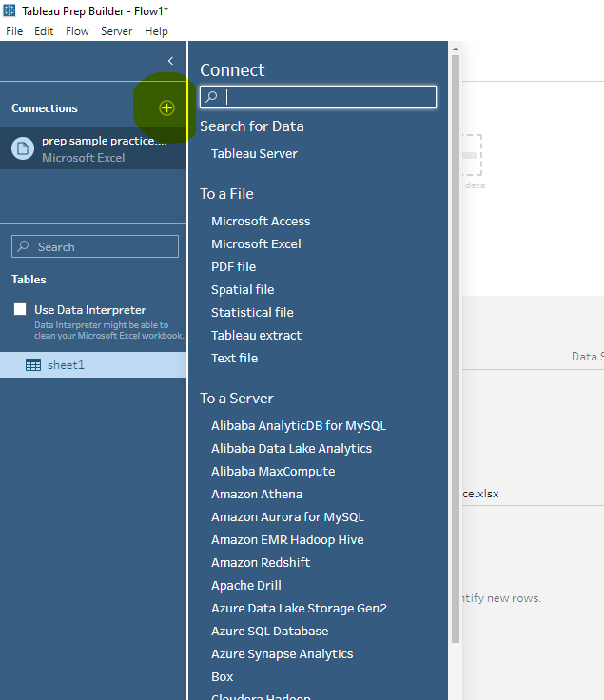Image resolution: width=604 pixels, height=700 pixels.
Task: Select PDF file connector
Action: [x=233, y=266]
